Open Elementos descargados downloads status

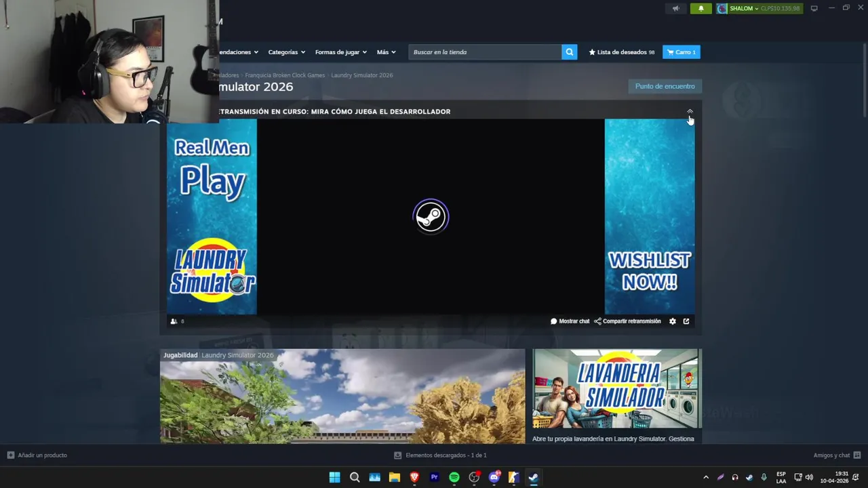coord(440,455)
